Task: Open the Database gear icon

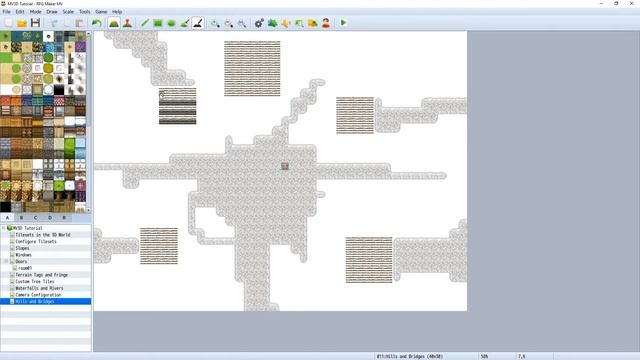Action: (259, 23)
